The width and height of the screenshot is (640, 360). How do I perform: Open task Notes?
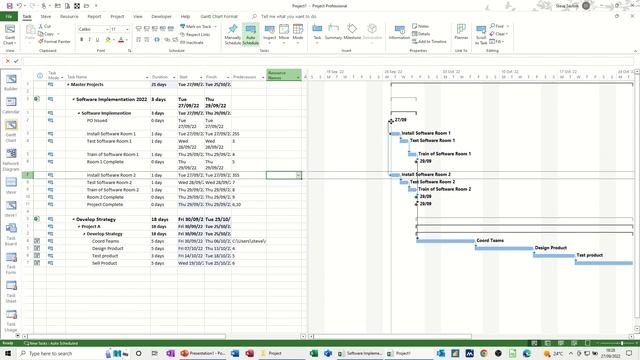coord(420,26)
